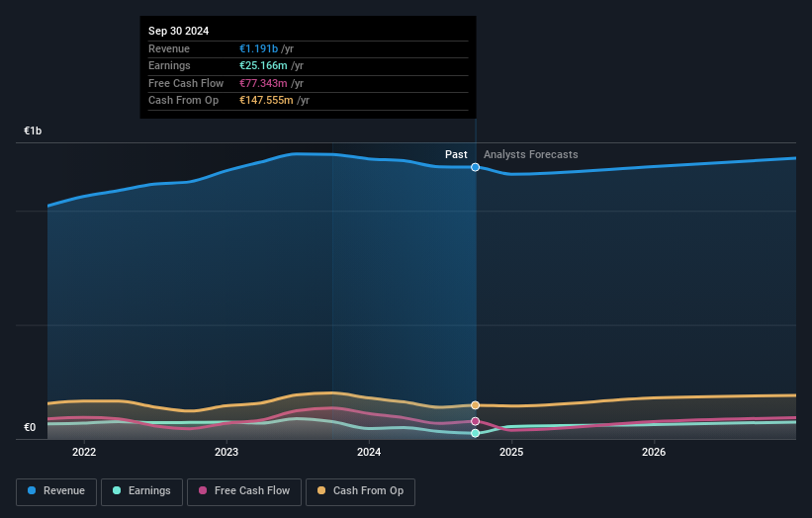Click the 2023 x-axis label
Screen dimensions: 812x518
[x=226, y=453]
